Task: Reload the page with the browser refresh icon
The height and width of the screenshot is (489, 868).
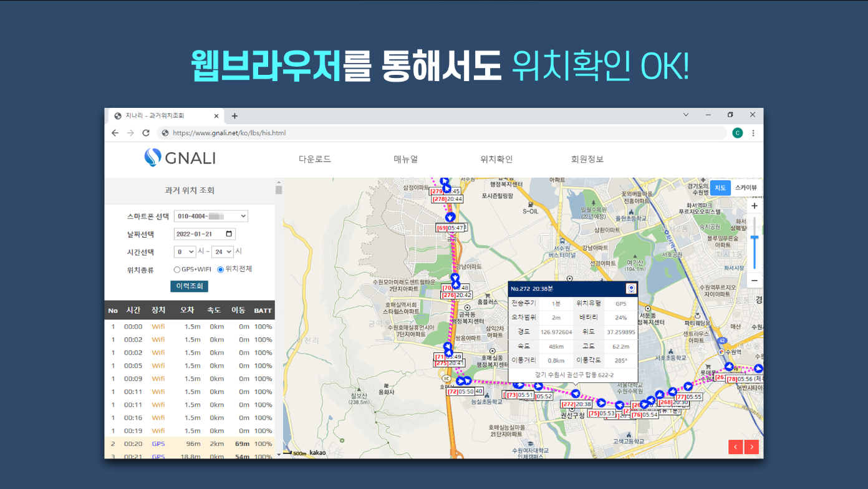Action: point(147,132)
